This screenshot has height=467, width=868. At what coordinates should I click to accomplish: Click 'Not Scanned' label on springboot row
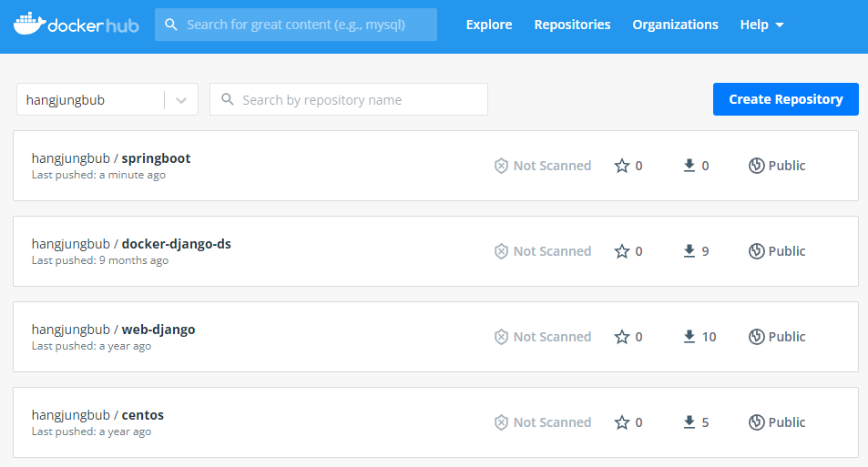click(552, 166)
